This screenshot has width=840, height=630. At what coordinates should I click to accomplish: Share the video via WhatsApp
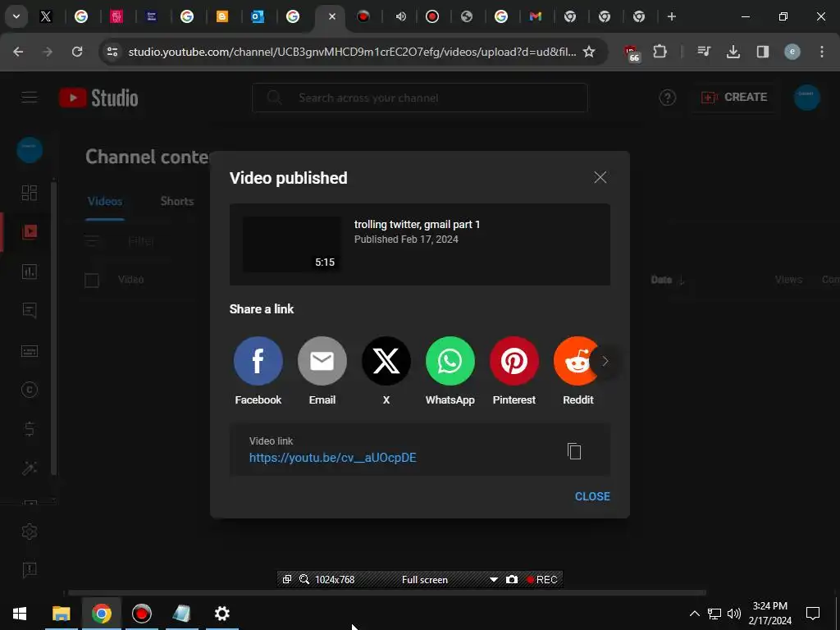click(450, 361)
